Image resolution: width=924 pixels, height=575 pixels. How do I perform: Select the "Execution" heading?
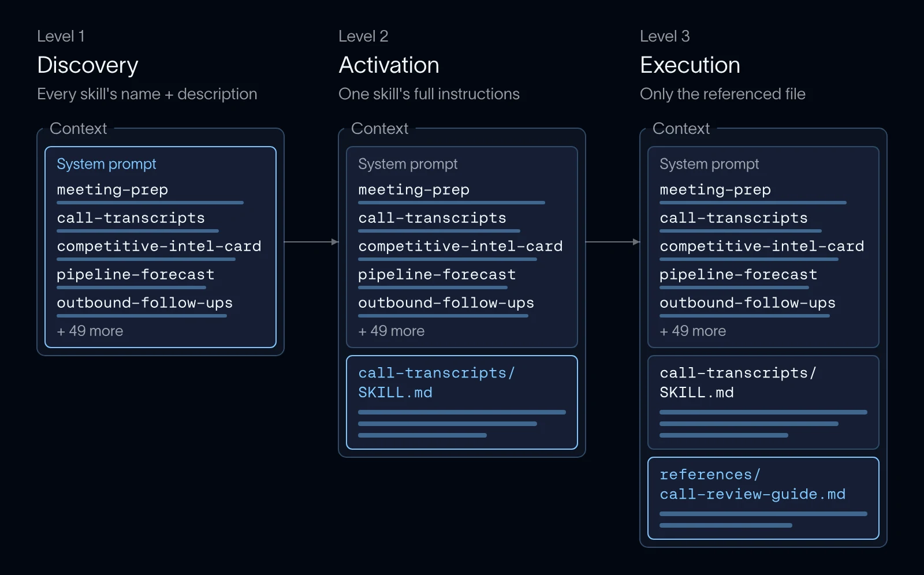(690, 65)
